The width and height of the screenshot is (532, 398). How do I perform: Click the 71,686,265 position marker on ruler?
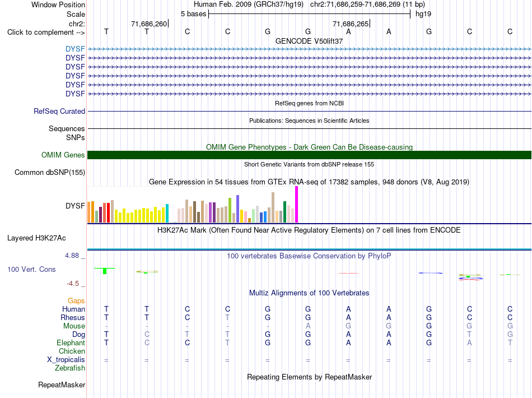click(x=351, y=24)
